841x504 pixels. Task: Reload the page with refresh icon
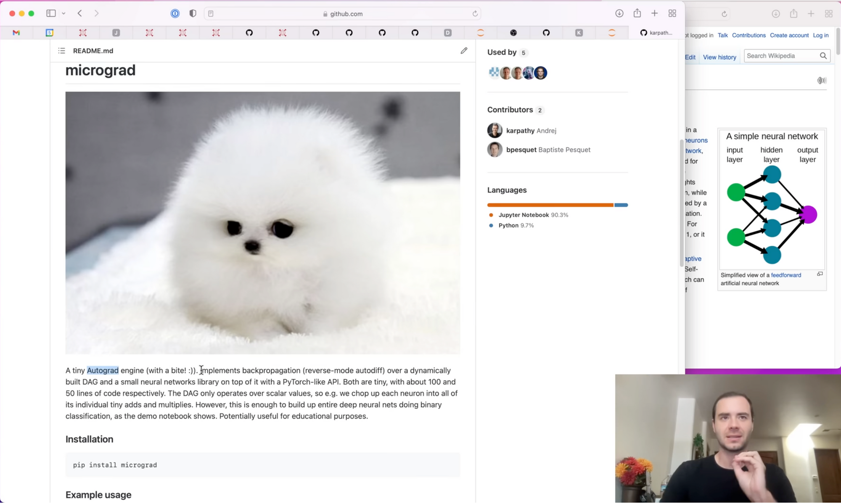coord(475,14)
